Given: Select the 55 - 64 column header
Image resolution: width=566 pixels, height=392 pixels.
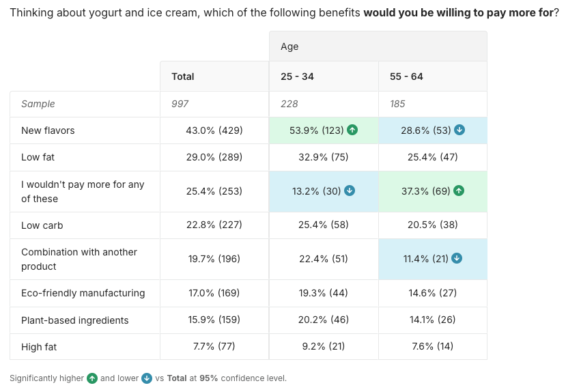Looking at the screenshot, I should 407,76.
